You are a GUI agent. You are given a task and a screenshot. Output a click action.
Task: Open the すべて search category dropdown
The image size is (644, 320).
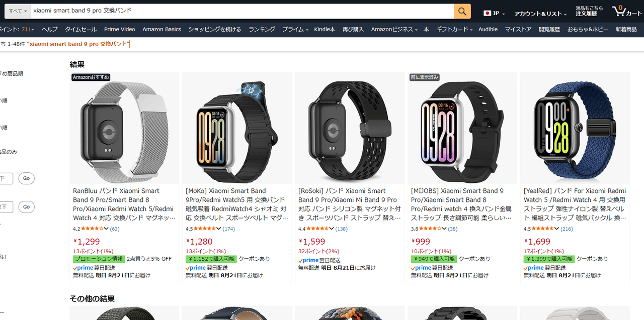pos(18,11)
